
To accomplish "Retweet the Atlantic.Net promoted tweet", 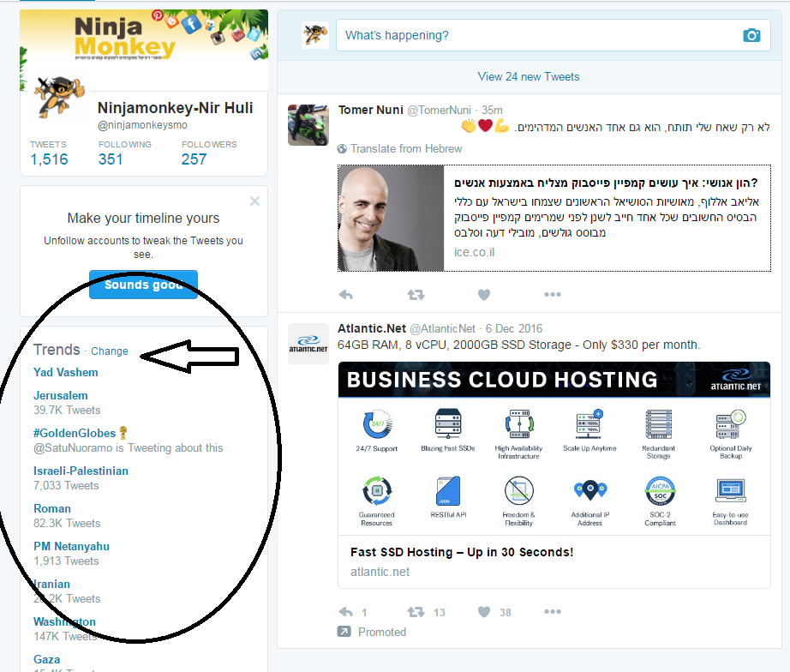I will [416, 612].
